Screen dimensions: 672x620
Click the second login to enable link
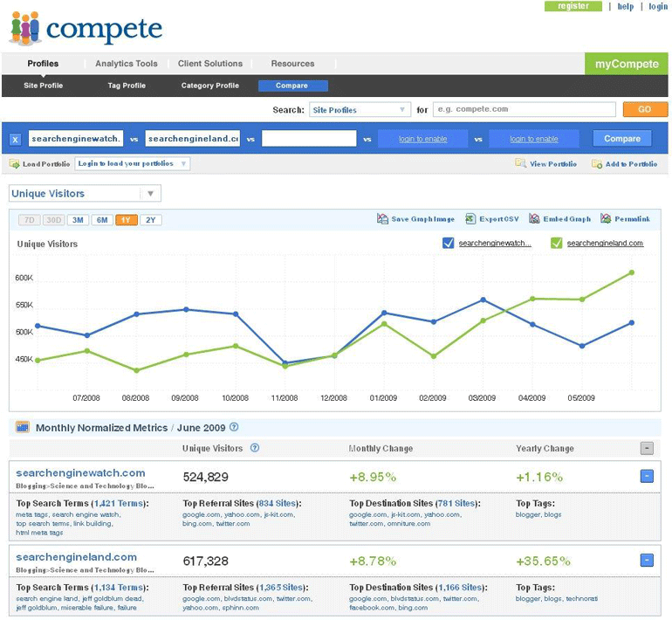point(534,139)
